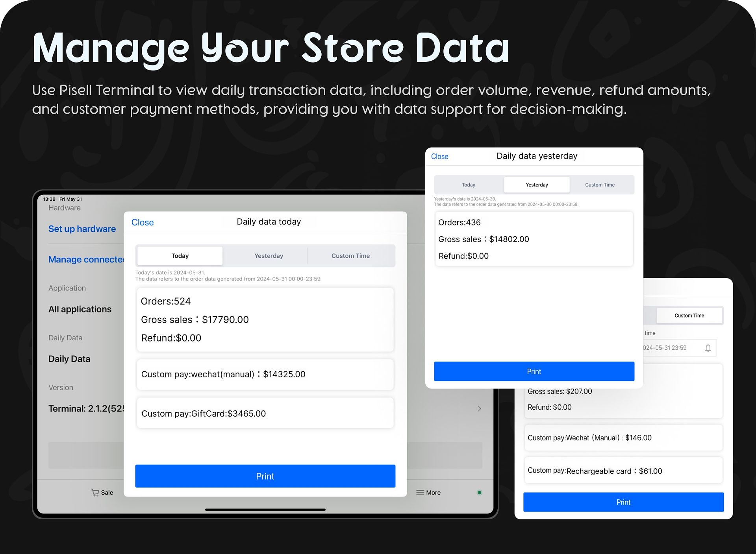Viewport: 756px width, 554px height.
Task: Click the Daily data yesterday window title
Action: (537, 156)
